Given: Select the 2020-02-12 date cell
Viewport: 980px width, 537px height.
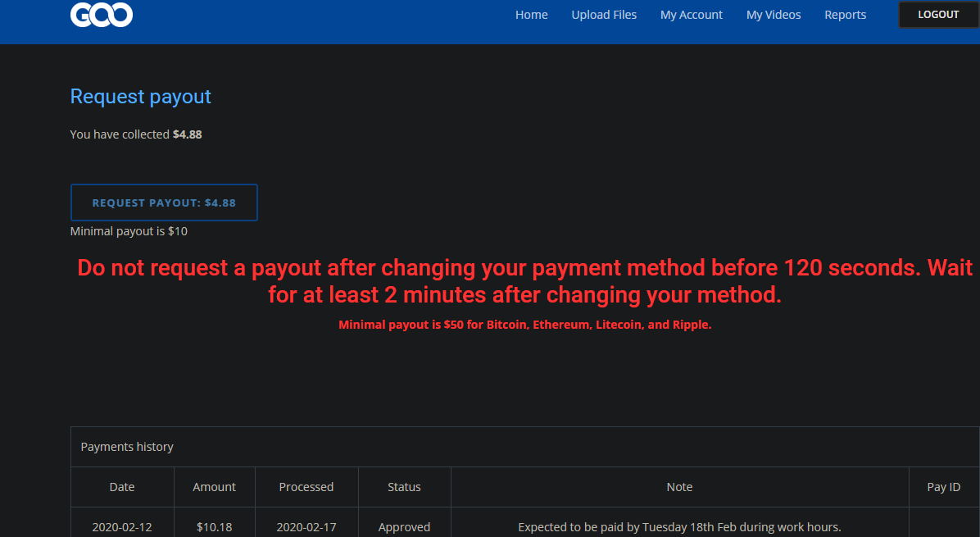Looking at the screenshot, I should [x=122, y=527].
